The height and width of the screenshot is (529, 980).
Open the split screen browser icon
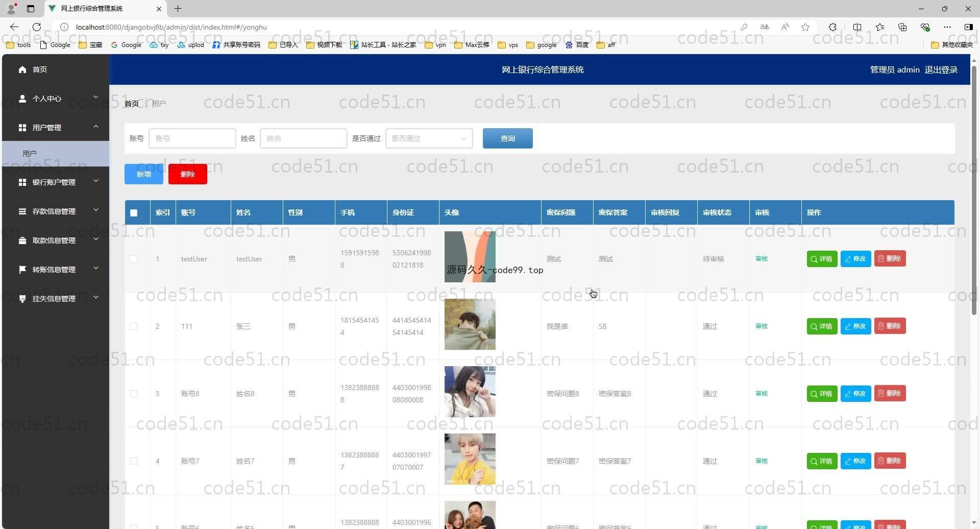pos(857,27)
